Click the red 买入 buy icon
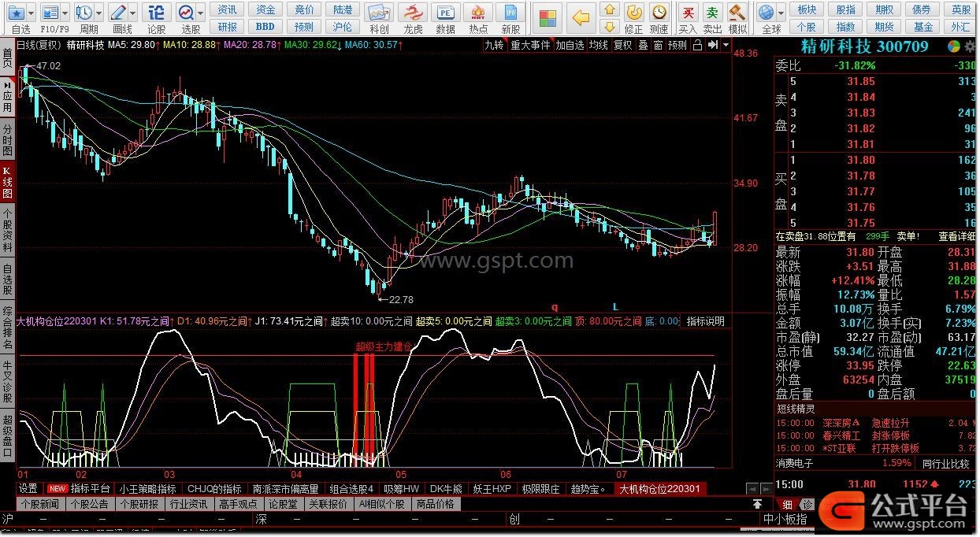The width and height of the screenshot is (980, 537). (688, 13)
